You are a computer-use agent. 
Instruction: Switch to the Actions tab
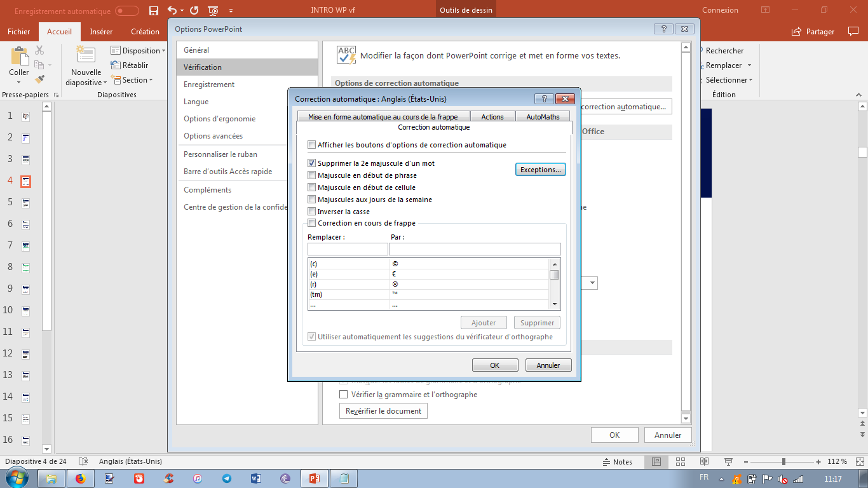click(x=492, y=116)
